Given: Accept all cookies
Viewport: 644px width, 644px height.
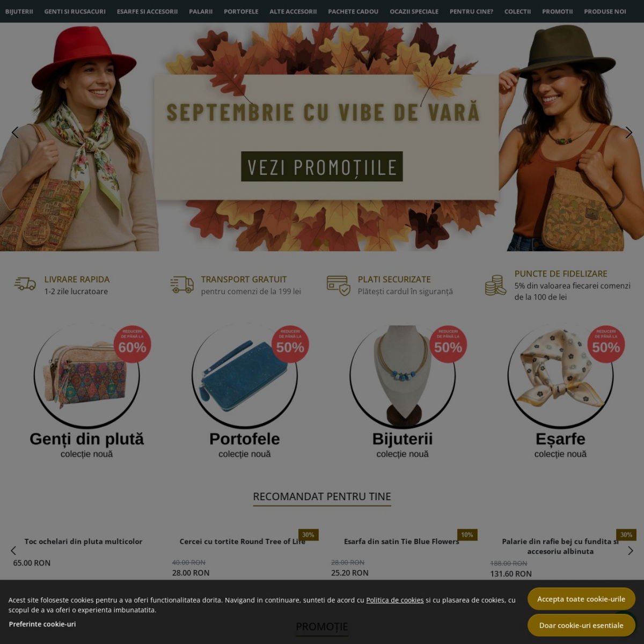Looking at the screenshot, I should (x=581, y=599).
